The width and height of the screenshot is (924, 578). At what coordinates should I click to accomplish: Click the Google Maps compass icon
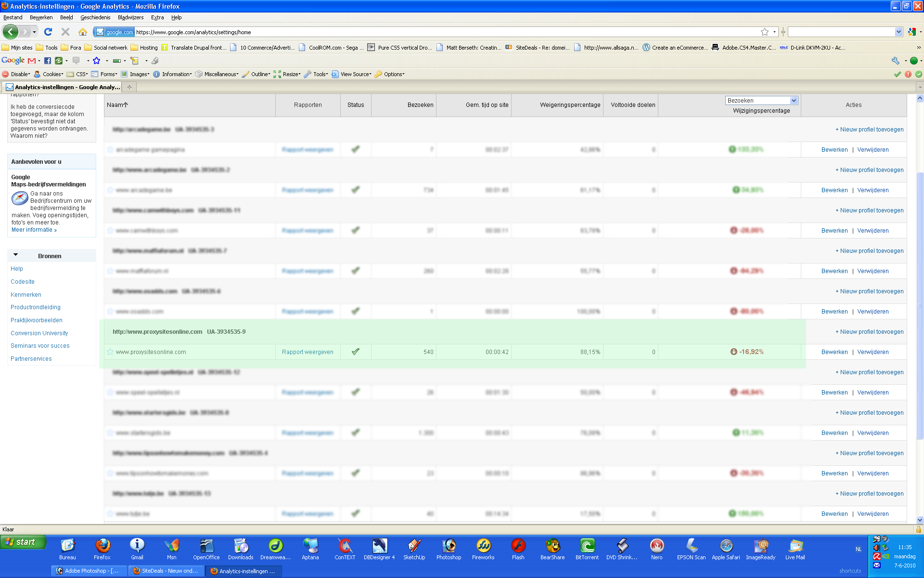coord(20,198)
